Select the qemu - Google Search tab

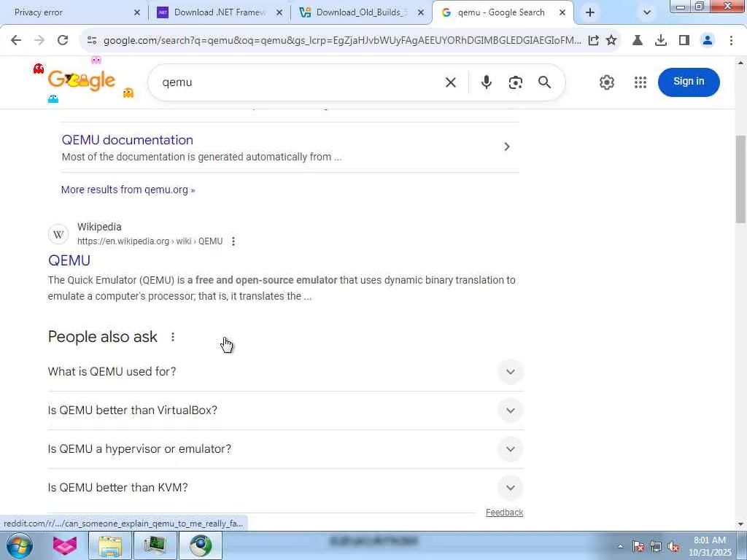tap(503, 13)
